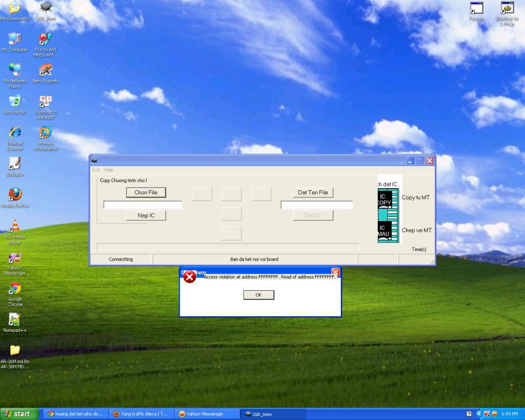Click the Time(s) label
525x420 pixels.
[x=419, y=249]
